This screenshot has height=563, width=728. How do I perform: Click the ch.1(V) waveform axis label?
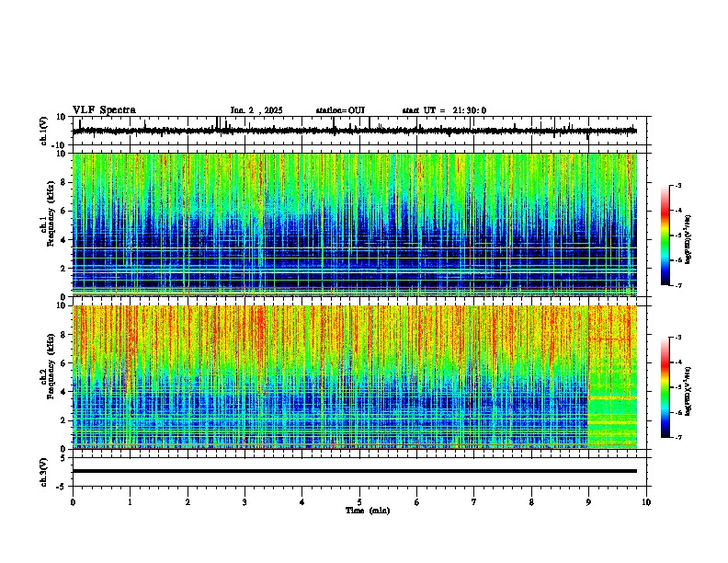(x=44, y=131)
